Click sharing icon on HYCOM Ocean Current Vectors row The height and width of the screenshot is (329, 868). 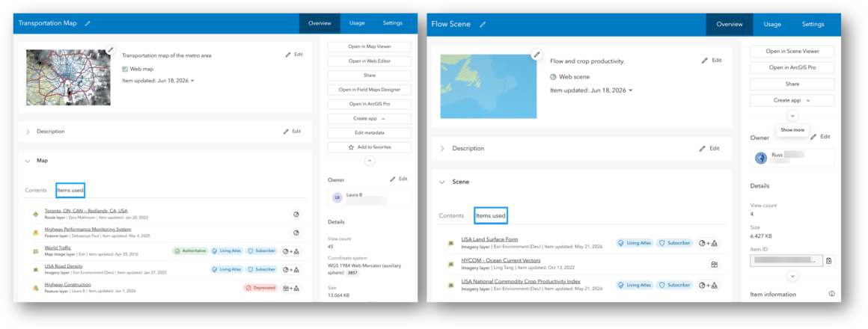(x=714, y=264)
